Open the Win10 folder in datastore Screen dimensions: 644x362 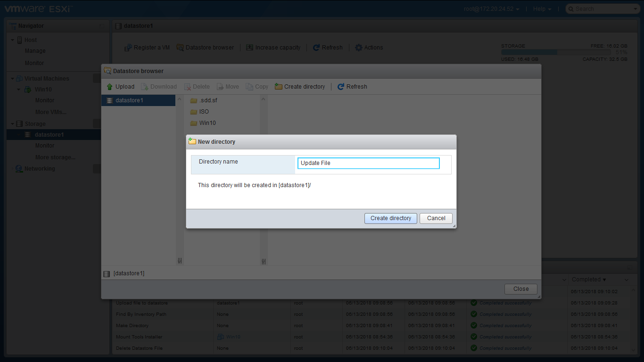coord(207,123)
